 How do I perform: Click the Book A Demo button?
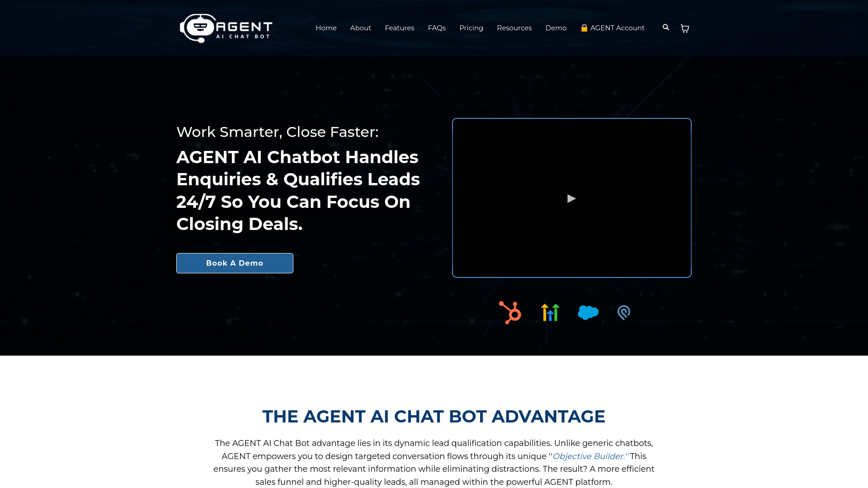(x=234, y=263)
